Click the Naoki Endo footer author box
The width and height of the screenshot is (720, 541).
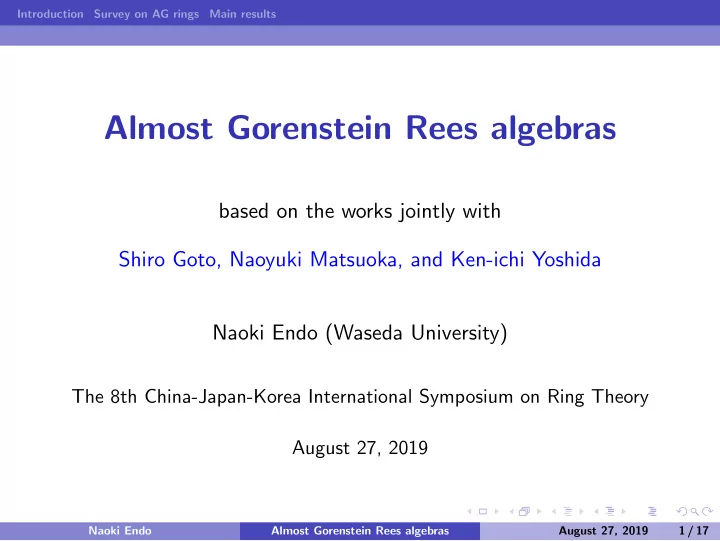pyautogui.click(x=120, y=530)
